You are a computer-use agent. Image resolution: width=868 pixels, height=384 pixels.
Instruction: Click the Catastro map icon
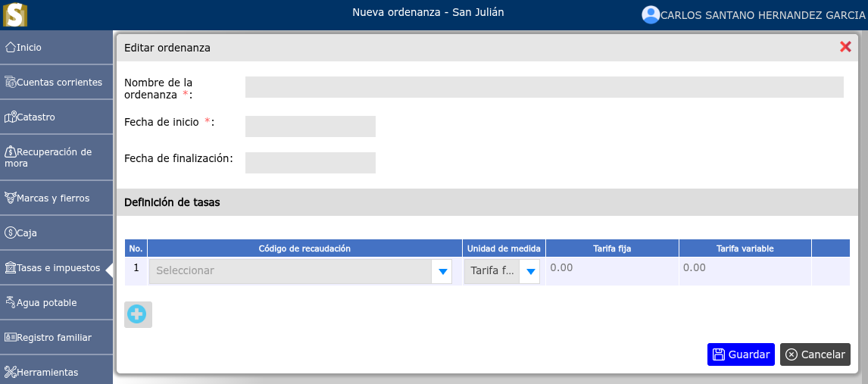pos(10,117)
